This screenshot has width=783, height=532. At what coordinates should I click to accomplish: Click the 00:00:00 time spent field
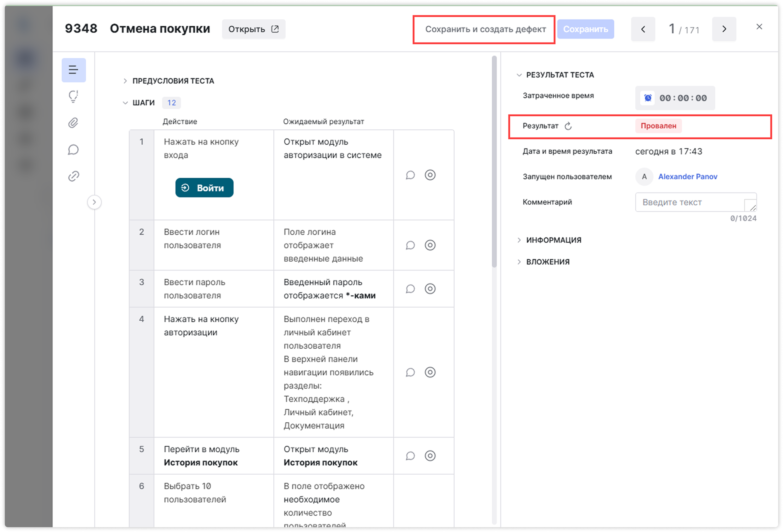click(675, 98)
